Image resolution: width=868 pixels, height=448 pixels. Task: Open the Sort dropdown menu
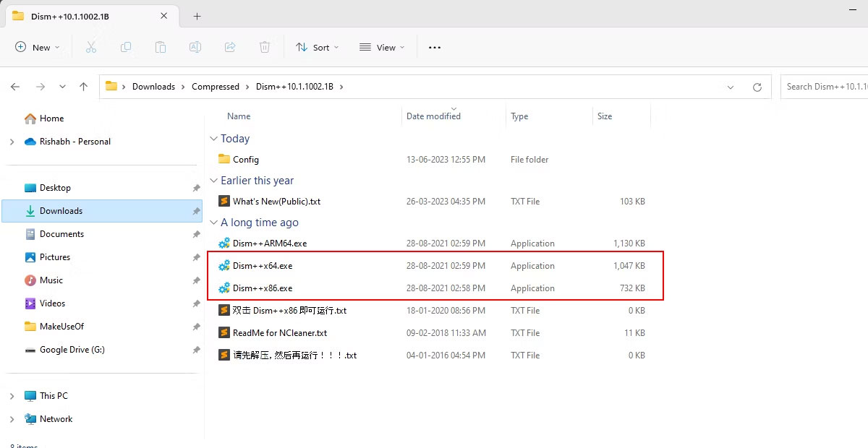coord(317,48)
